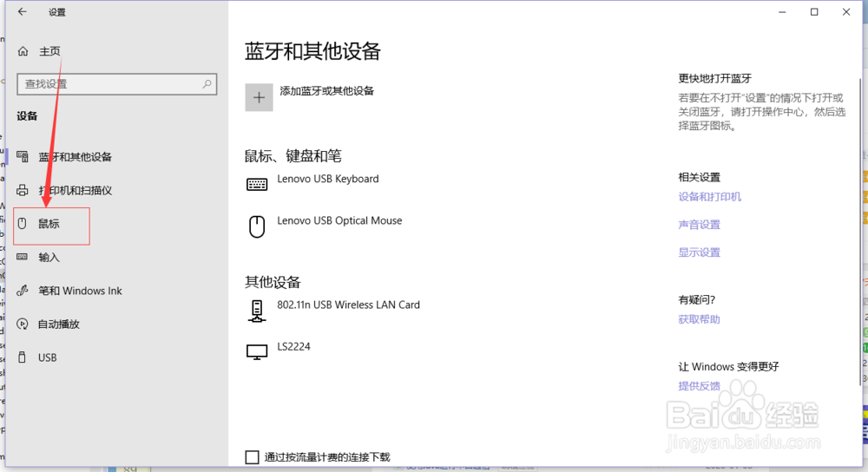The width and height of the screenshot is (868, 472).
Task: Select 802.11n USB Wireless LAN Card
Action: 348,305
